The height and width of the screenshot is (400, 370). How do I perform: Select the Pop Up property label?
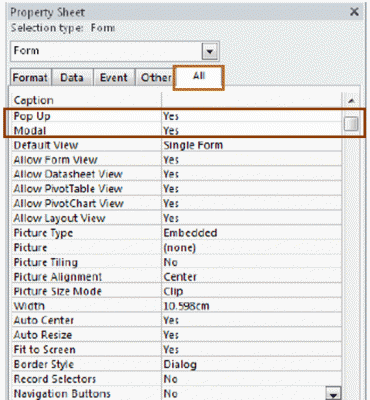pos(32,116)
